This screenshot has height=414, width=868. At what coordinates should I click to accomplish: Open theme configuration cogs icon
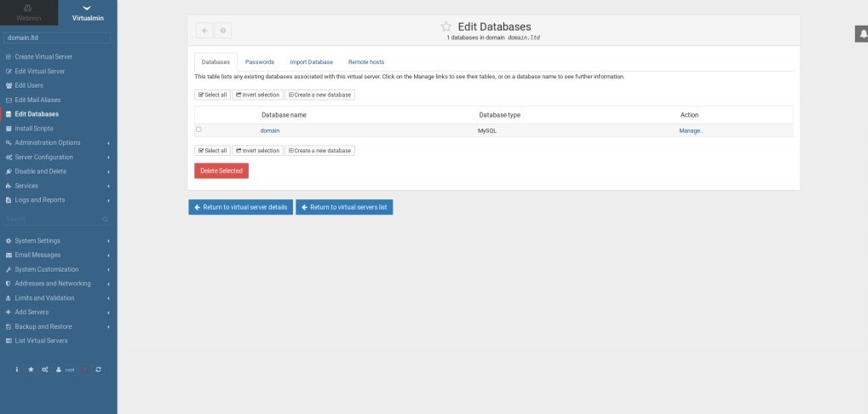44,370
